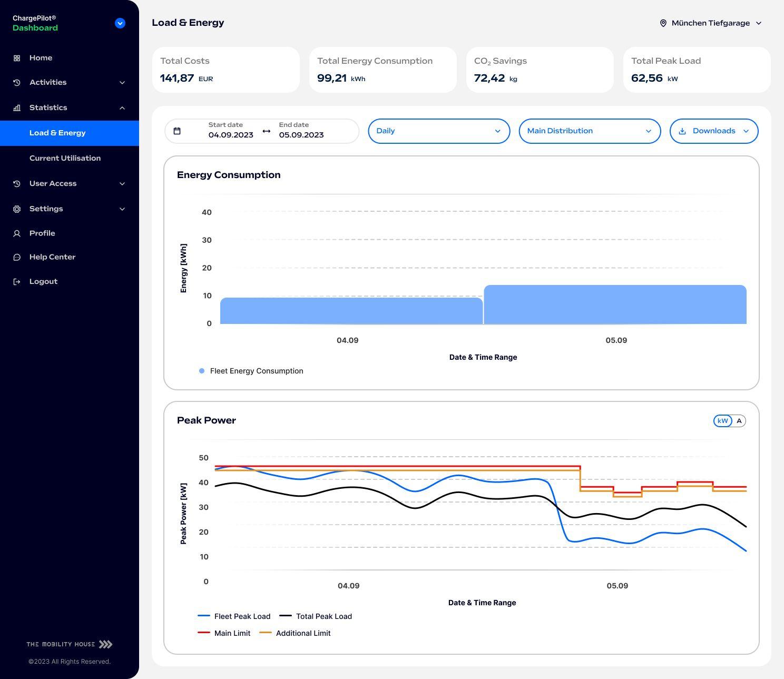Switch Peak Power units to Amperes

739,421
